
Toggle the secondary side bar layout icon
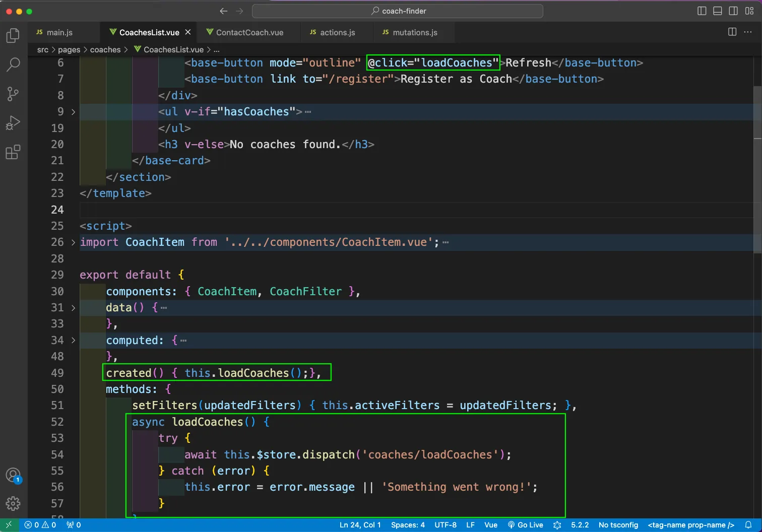click(x=733, y=11)
